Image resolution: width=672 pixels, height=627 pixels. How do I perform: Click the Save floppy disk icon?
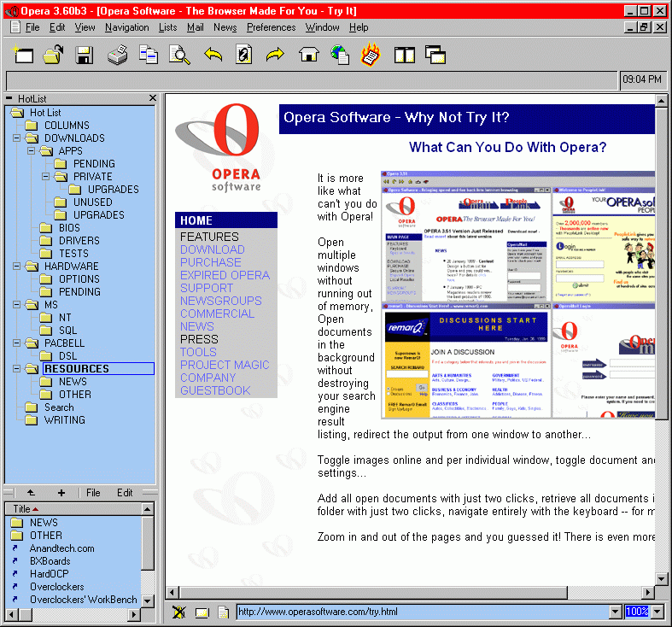tap(84, 56)
